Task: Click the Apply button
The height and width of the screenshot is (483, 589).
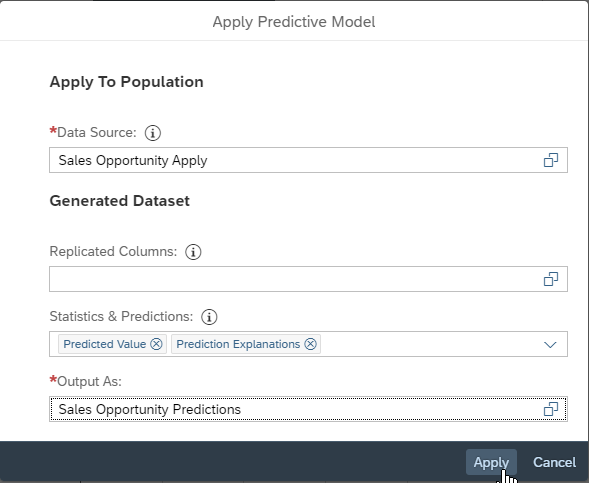Action: click(491, 462)
